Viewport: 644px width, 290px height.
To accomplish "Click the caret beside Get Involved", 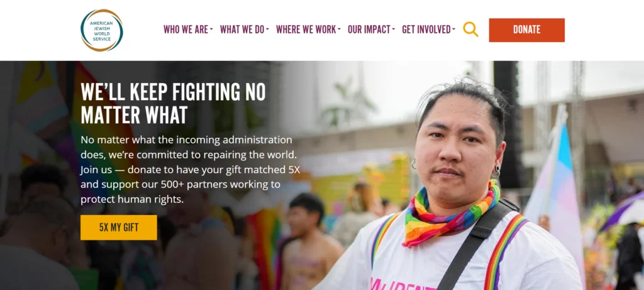I will (454, 30).
